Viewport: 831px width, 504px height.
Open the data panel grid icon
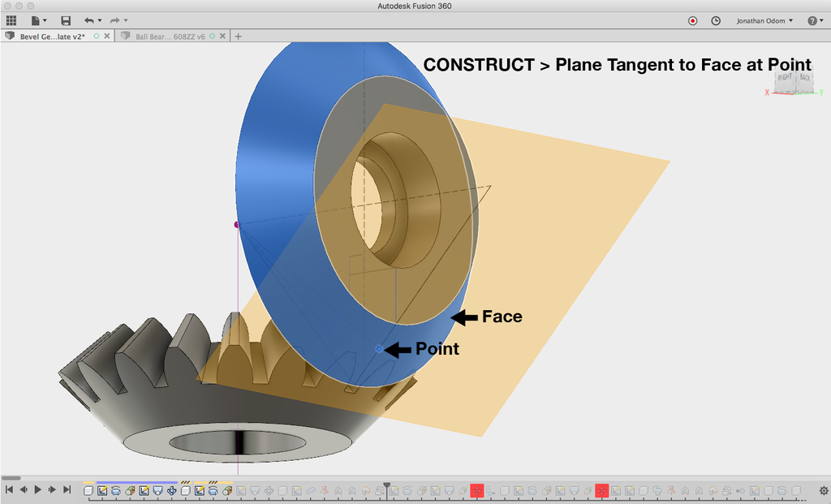11,20
